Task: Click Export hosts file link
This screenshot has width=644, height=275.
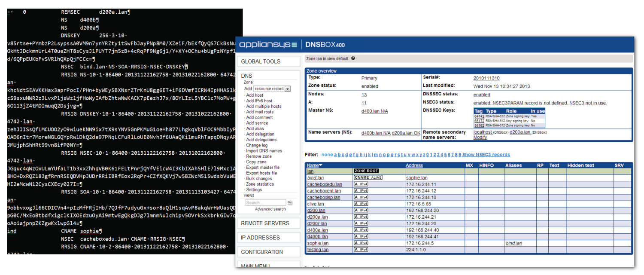Action: 261,174
